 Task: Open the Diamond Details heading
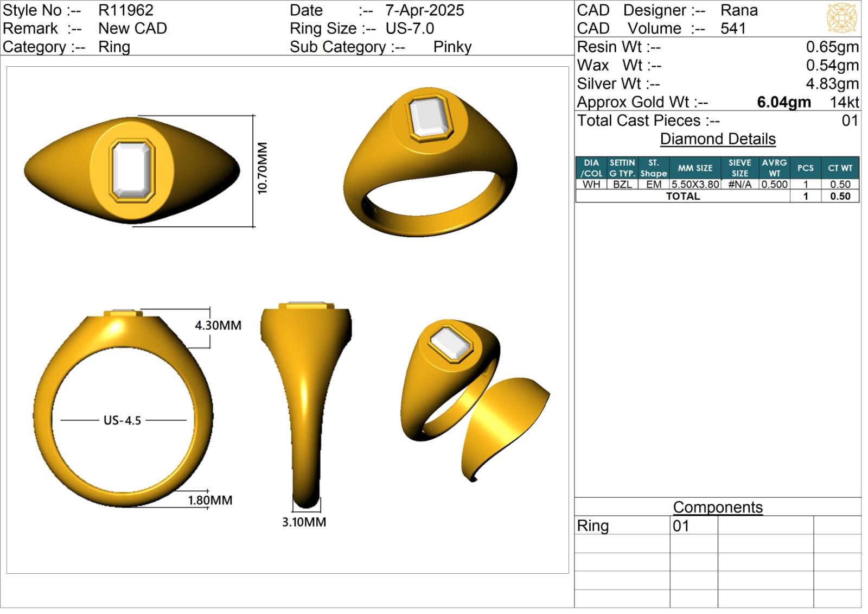point(717,139)
